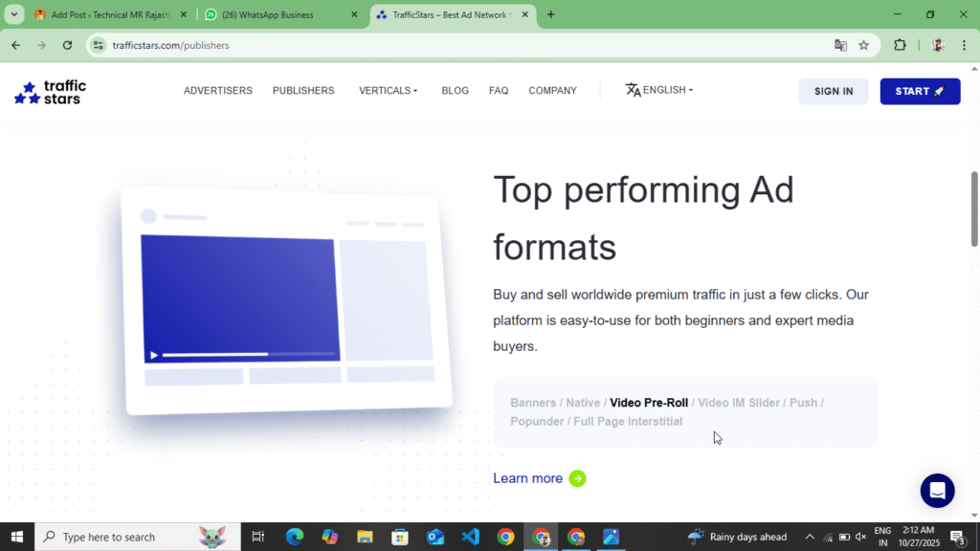Expand the VERTICALS dropdown
Image resolution: width=980 pixels, height=551 pixels.
pos(388,90)
